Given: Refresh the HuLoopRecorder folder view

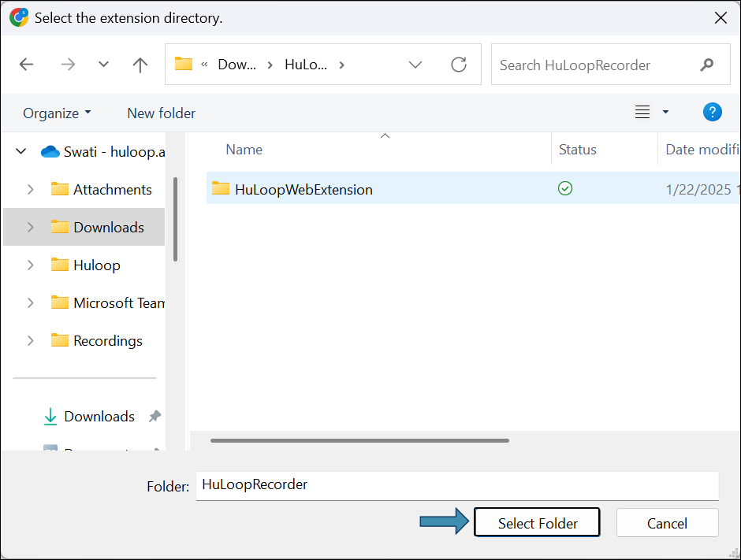Looking at the screenshot, I should point(459,65).
